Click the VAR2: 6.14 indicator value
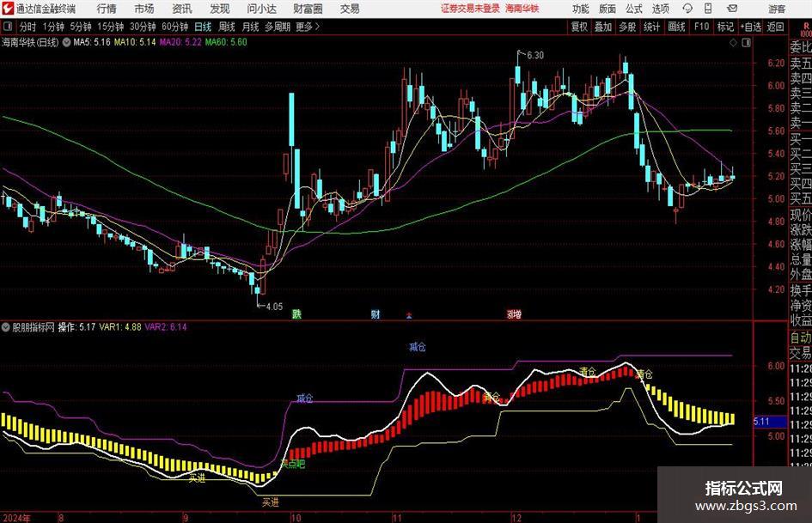 pos(165,327)
